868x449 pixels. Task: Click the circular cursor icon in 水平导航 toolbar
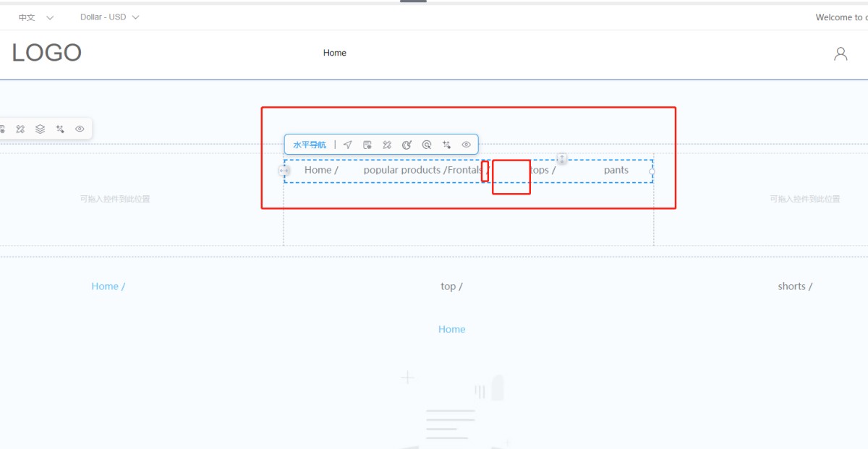click(x=427, y=145)
